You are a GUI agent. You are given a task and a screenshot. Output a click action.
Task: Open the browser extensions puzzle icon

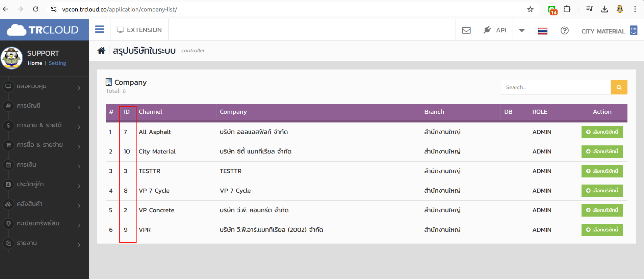tap(567, 9)
